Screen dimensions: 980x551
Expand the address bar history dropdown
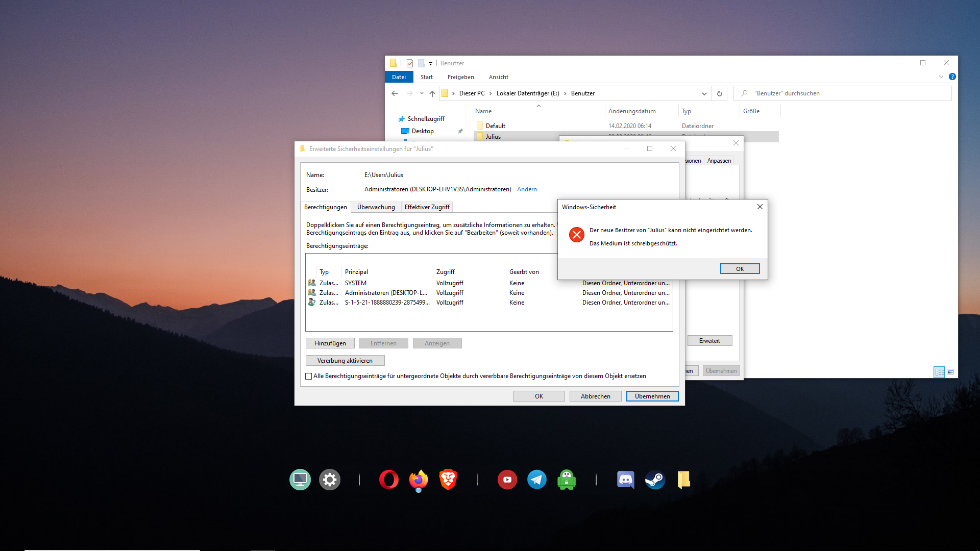point(704,93)
